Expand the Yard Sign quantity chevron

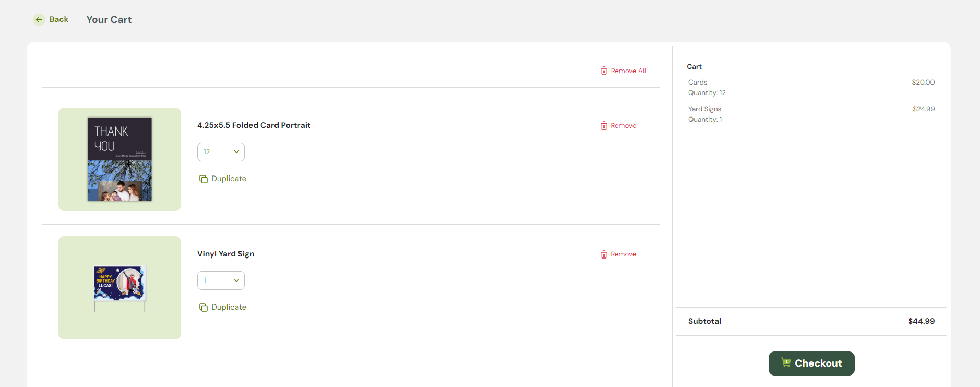(x=236, y=280)
